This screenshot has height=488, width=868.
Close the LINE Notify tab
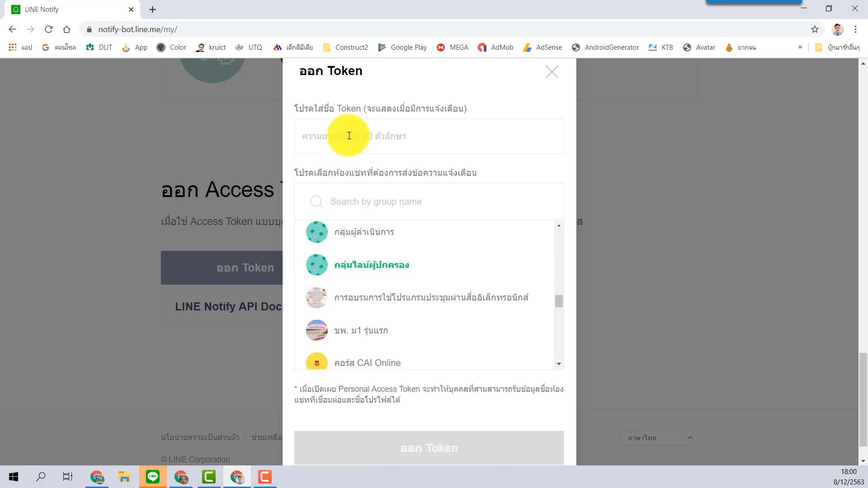pos(131,9)
